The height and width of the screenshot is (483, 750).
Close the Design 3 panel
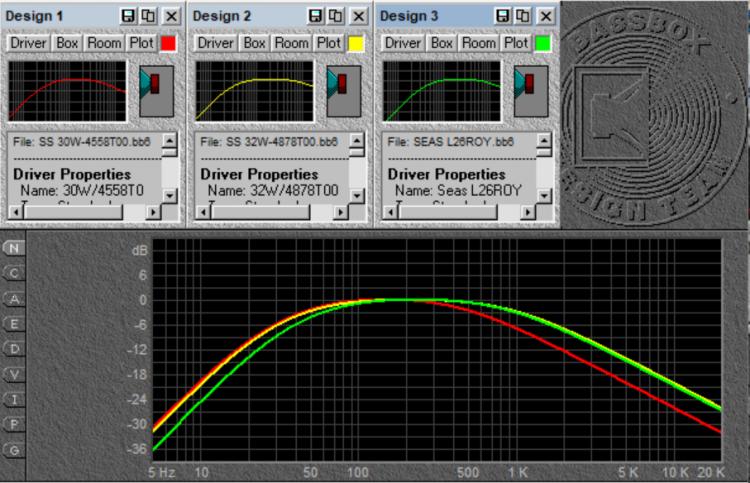(545, 16)
